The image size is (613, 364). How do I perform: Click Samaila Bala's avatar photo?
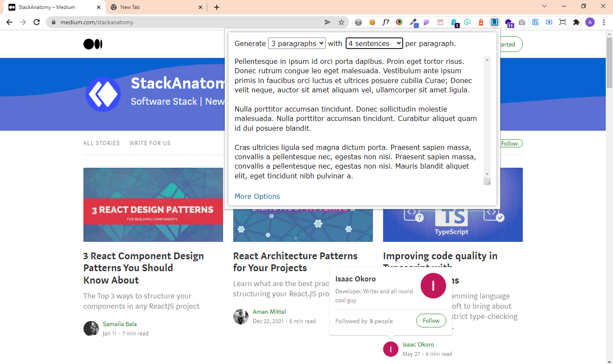point(91,329)
